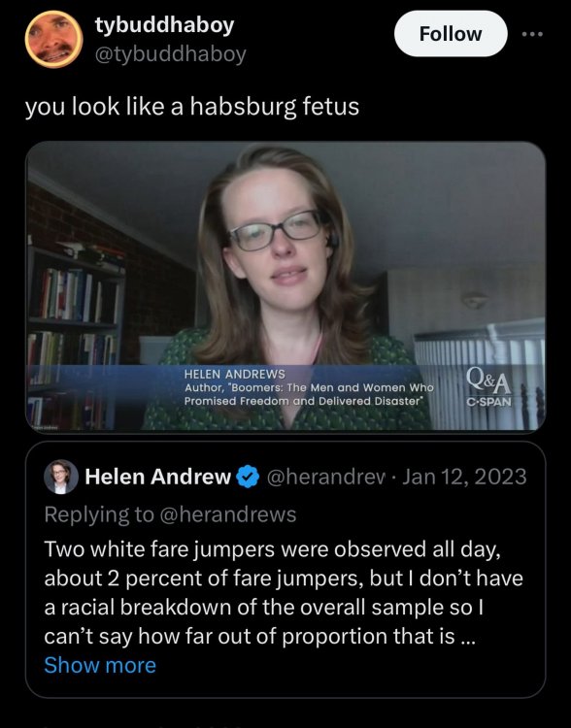Click the Replying to @herandrews mention
Image resolution: width=571 pixels, height=728 pixels.
pyautogui.click(x=227, y=514)
